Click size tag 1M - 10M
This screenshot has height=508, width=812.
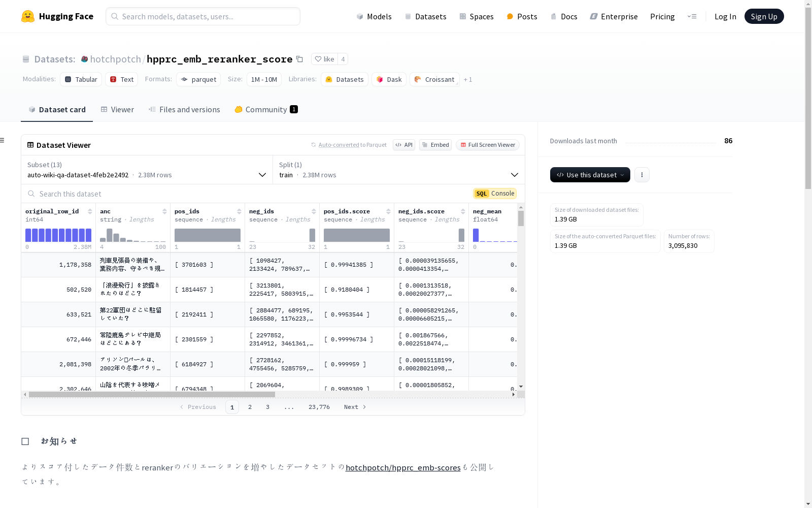(x=264, y=79)
